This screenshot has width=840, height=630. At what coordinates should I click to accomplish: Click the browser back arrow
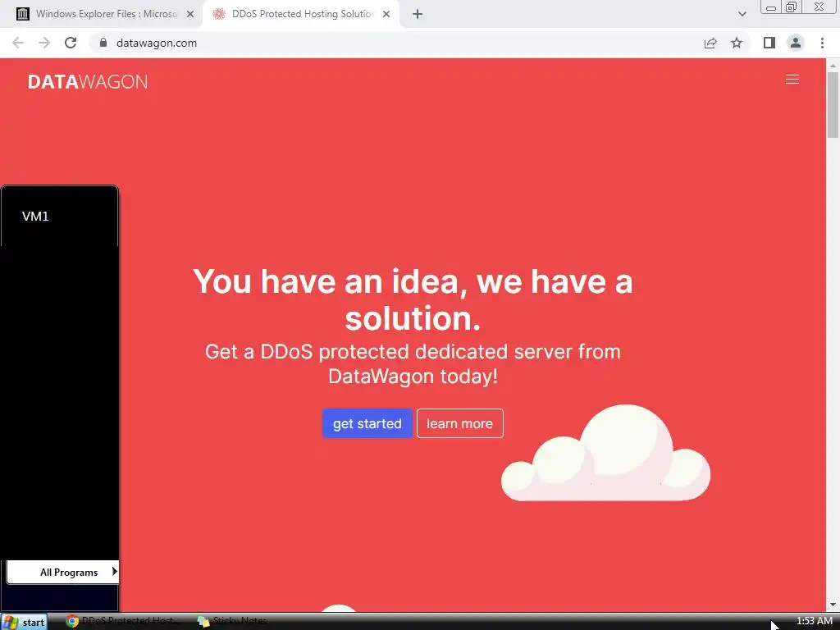pyautogui.click(x=18, y=43)
